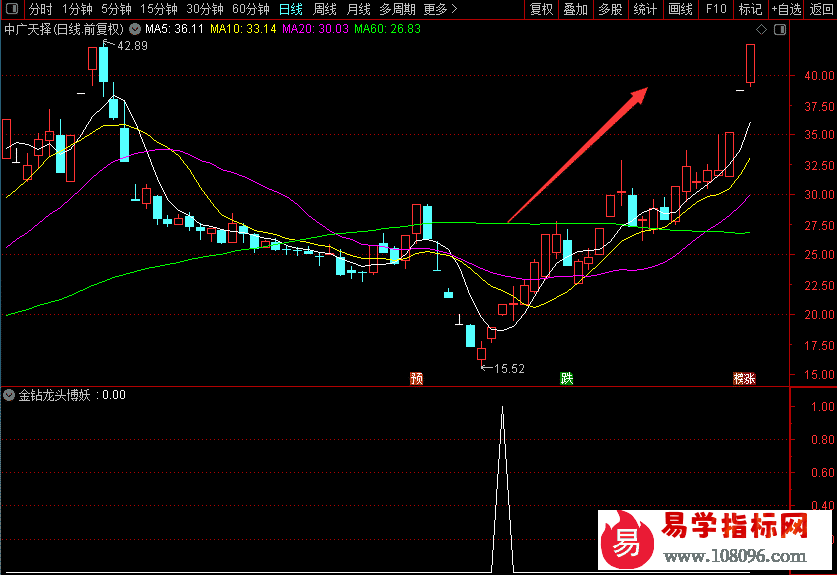Click the 叠加 overlay button

pyautogui.click(x=575, y=9)
